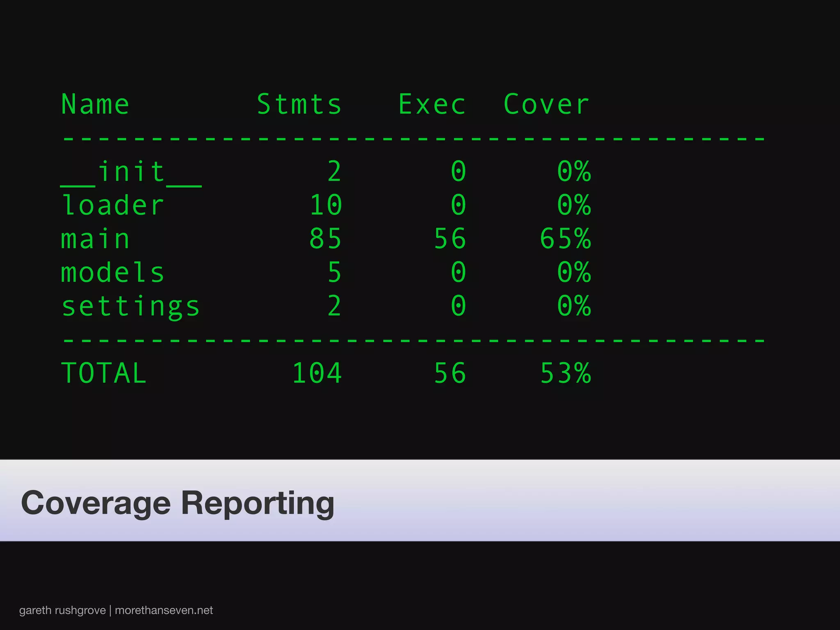840x630 pixels.
Task: Click loader's 10 statements value
Action: (326, 205)
